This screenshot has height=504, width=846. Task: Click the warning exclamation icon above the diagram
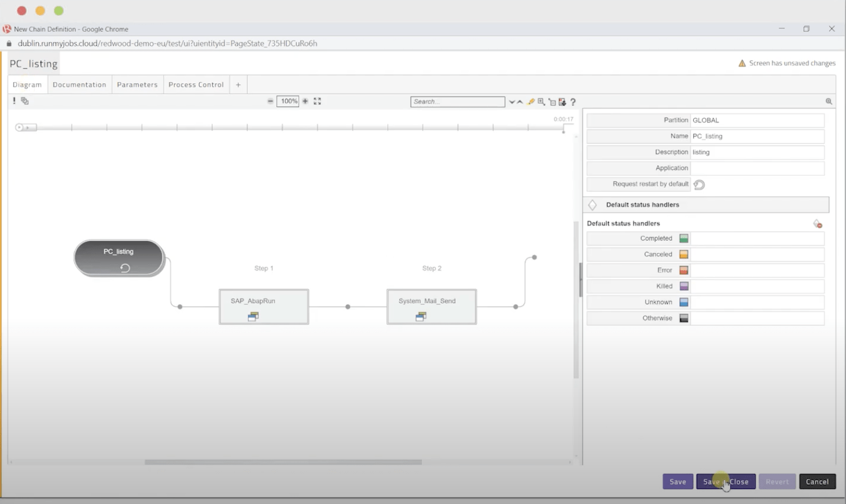14,100
